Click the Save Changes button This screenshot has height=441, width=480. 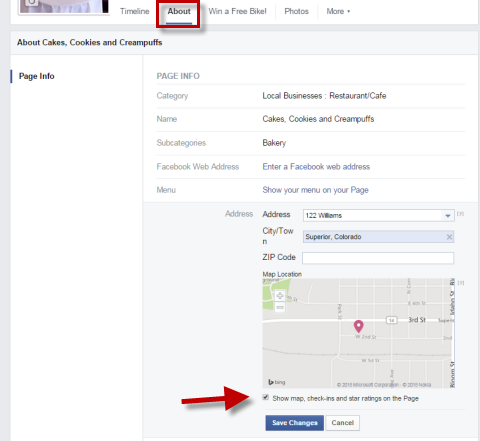[295, 423]
